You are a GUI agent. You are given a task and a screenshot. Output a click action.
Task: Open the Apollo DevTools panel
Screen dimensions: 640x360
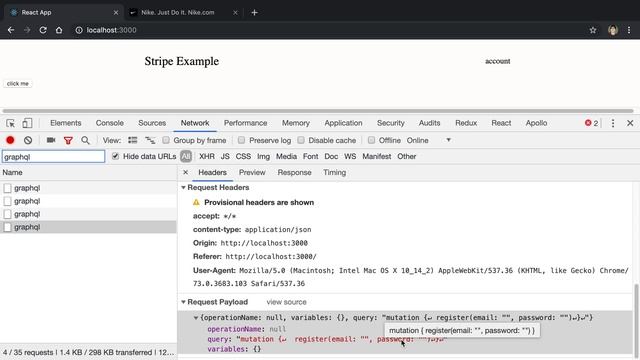pos(536,123)
